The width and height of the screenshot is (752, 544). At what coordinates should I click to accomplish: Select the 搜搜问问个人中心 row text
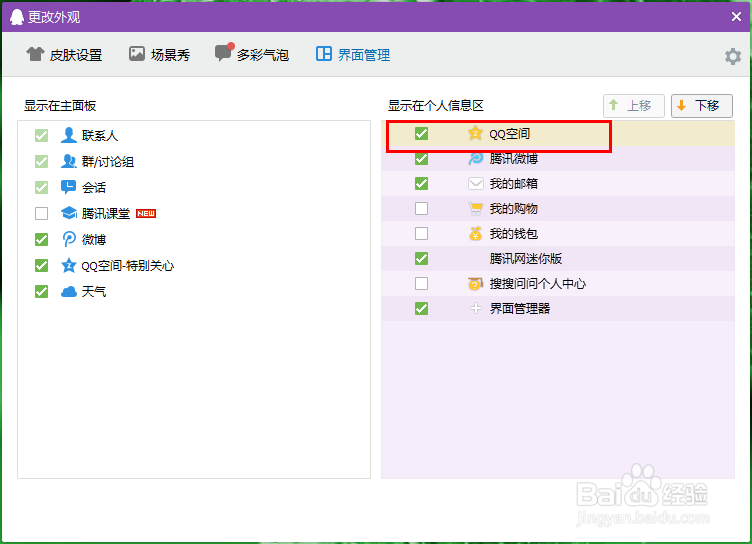tap(538, 284)
